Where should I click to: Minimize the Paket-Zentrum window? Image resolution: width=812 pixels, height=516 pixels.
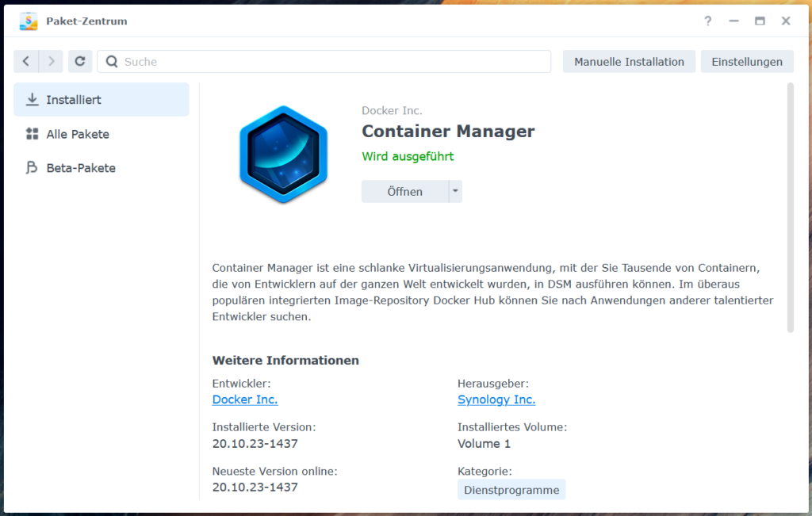733,21
